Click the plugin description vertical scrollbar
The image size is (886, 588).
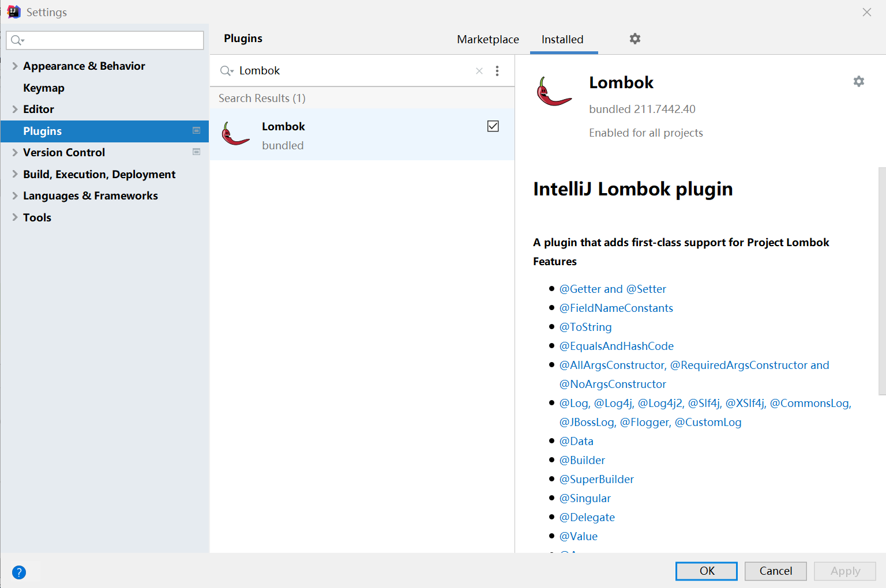click(882, 281)
